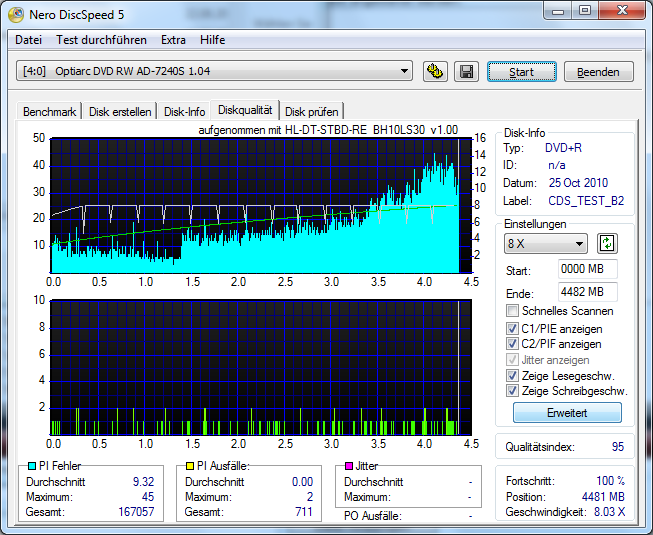Switch to the Benchmark tab
The height and width of the screenshot is (535, 653).
coord(49,112)
